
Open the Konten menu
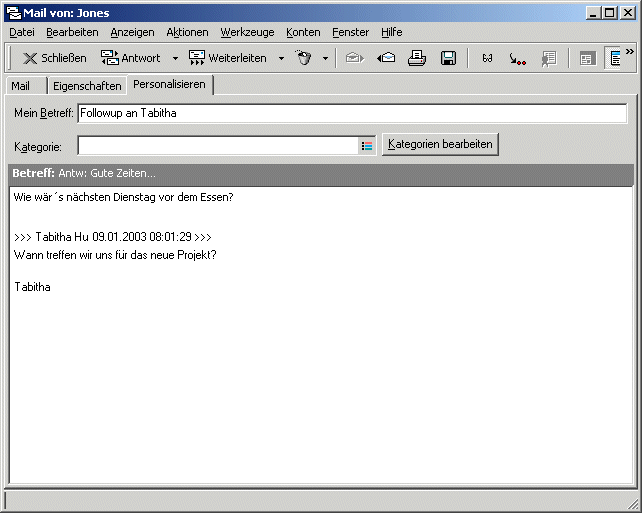303,32
